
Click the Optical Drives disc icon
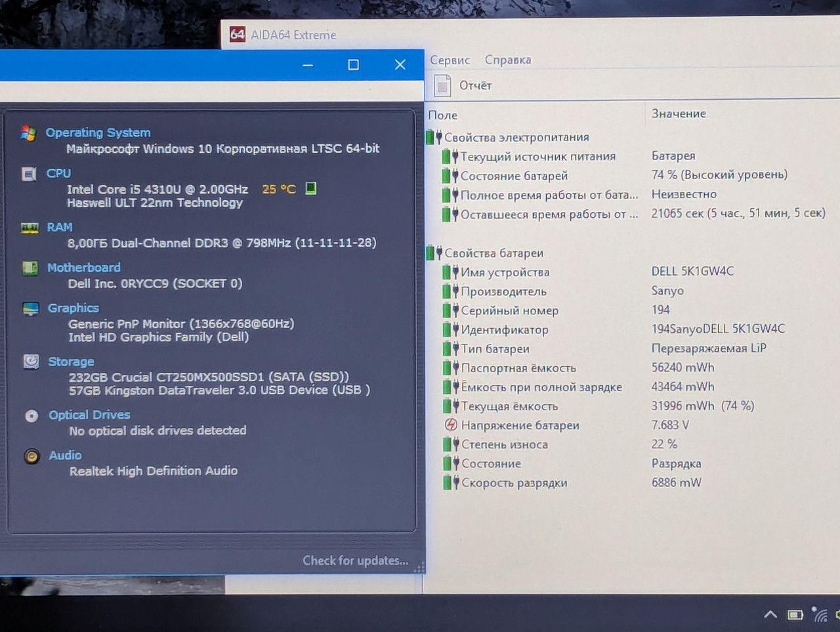point(31,415)
